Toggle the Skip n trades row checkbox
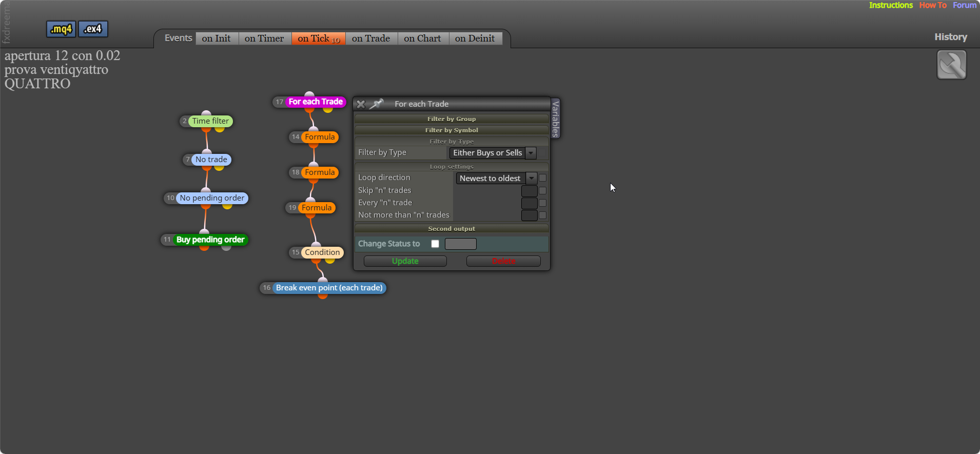The image size is (980, 454). (542, 191)
